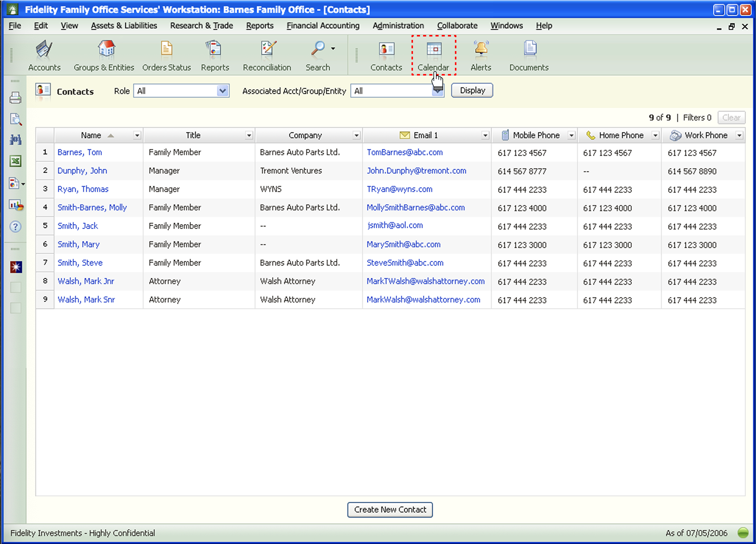Open the contact Dunphy, John
756x544 pixels.
coord(82,171)
